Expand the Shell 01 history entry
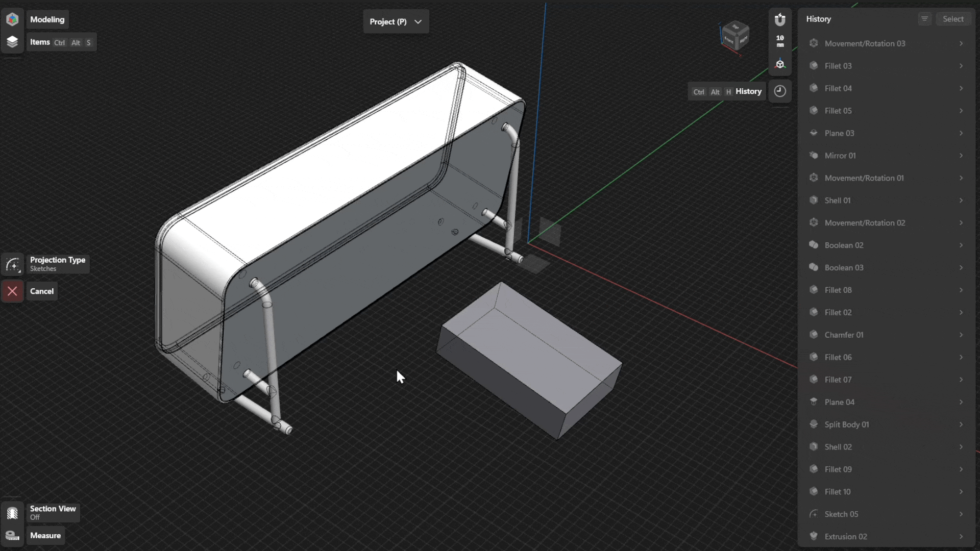 pos(961,200)
